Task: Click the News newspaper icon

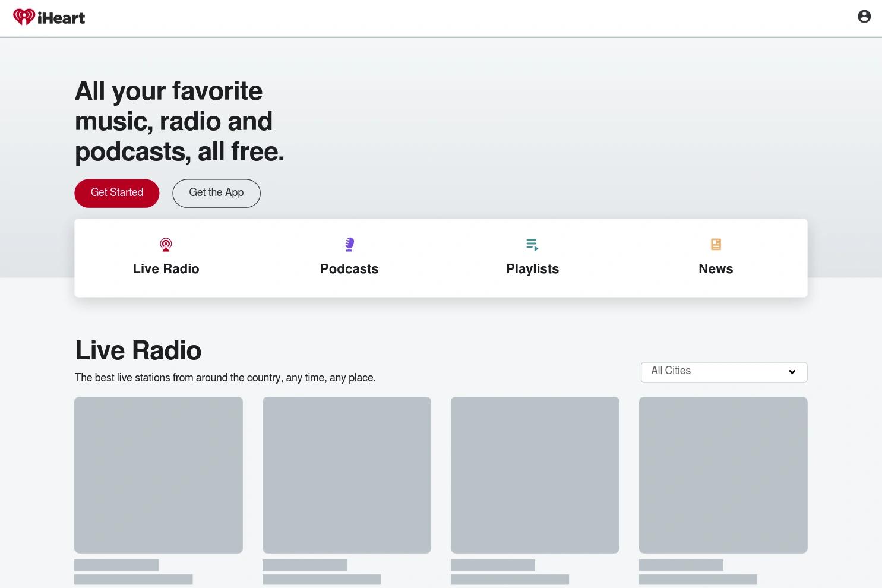Action: click(716, 244)
